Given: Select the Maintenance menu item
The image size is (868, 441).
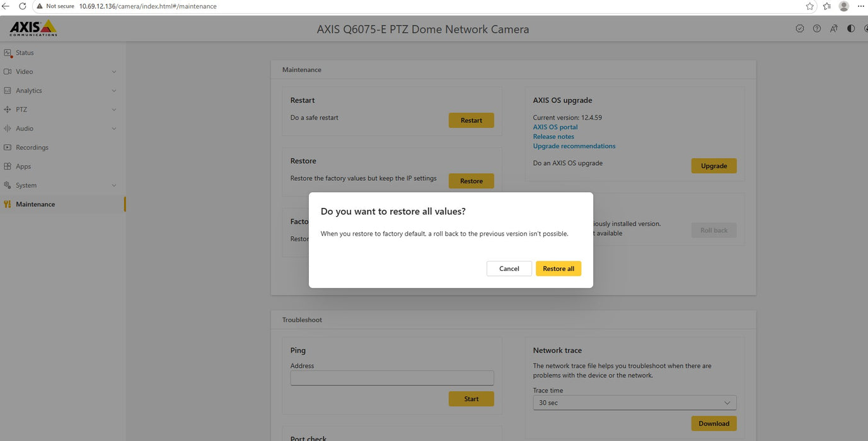Looking at the screenshot, I should tap(62, 204).
